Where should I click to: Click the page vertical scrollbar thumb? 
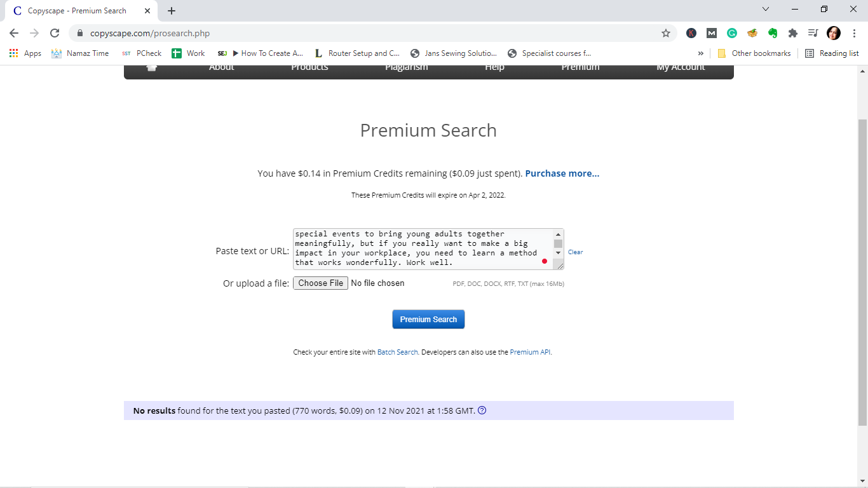click(x=862, y=272)
